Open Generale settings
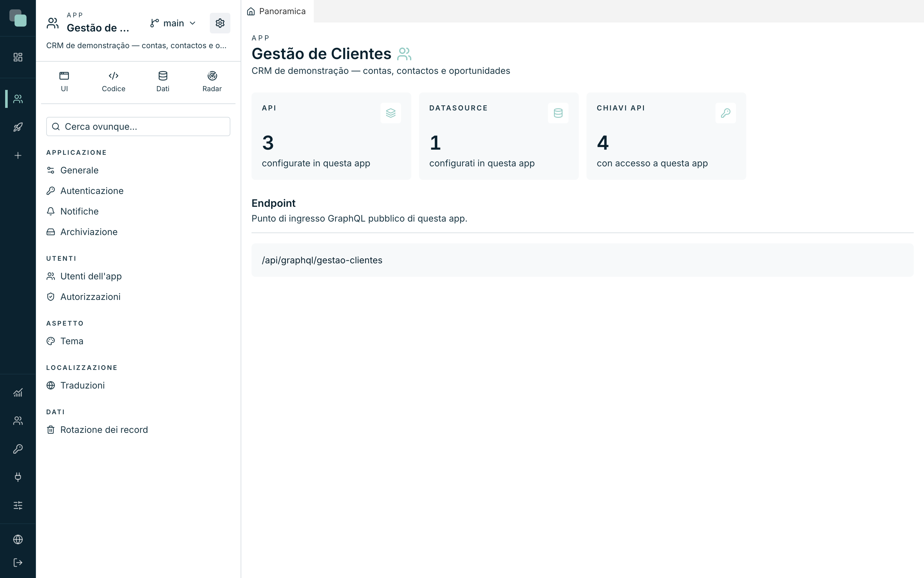Screen dimensions: 924x578 coord(138,170)
